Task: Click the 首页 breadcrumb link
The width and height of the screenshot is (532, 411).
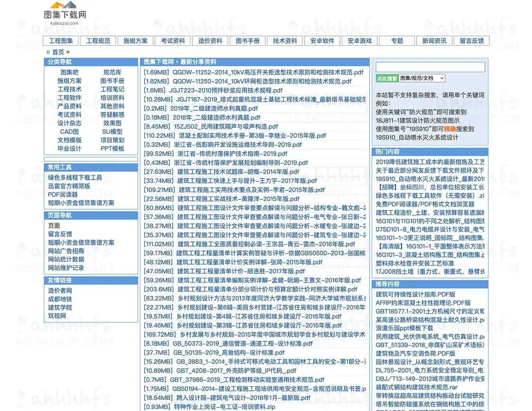Action: 58,52
